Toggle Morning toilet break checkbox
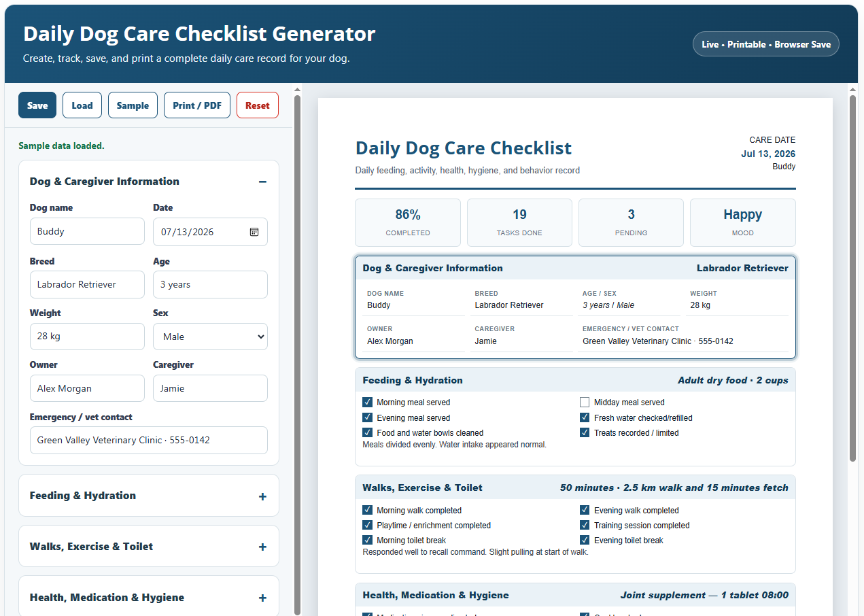This screenshot has height=616, width=864. (367, 540)
